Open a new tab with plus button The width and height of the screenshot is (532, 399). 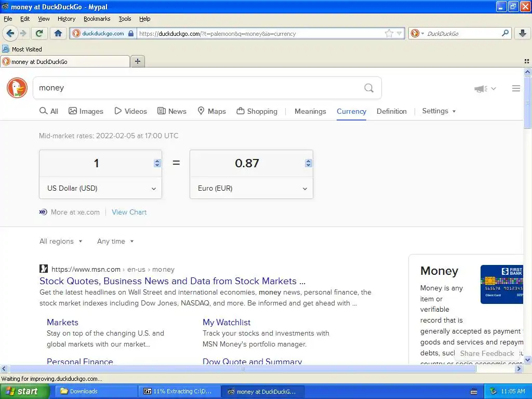tap(137, 61)
